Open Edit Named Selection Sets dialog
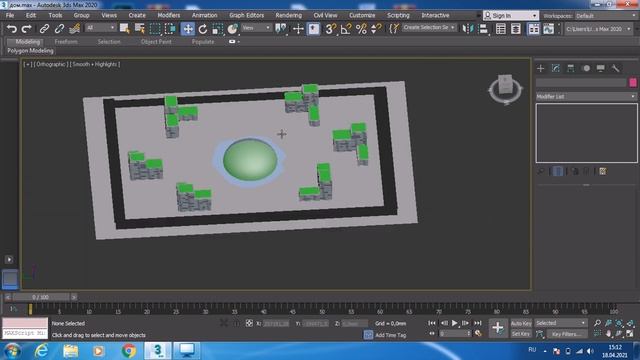Image resolution: width=640 pixels, height=360 pixels. coord(394,29)
